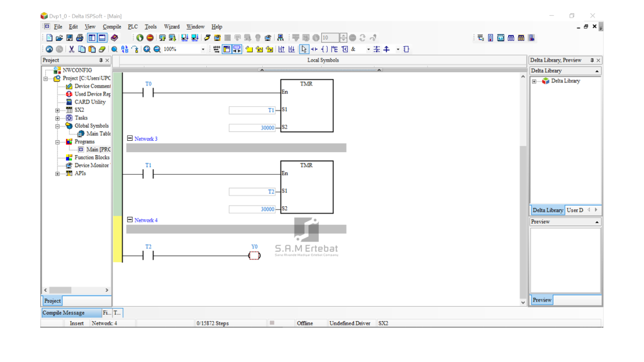The height and width of the screenshot is (362, 644).
Task: Switch to the Compile Message tab
Action: [64, 312]
